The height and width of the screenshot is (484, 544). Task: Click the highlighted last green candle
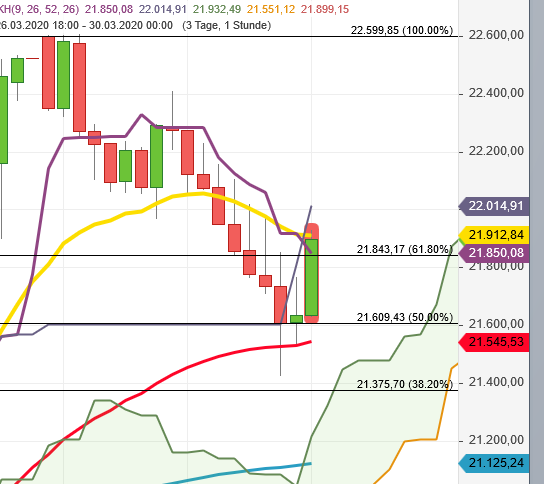(x=312, y=277)
